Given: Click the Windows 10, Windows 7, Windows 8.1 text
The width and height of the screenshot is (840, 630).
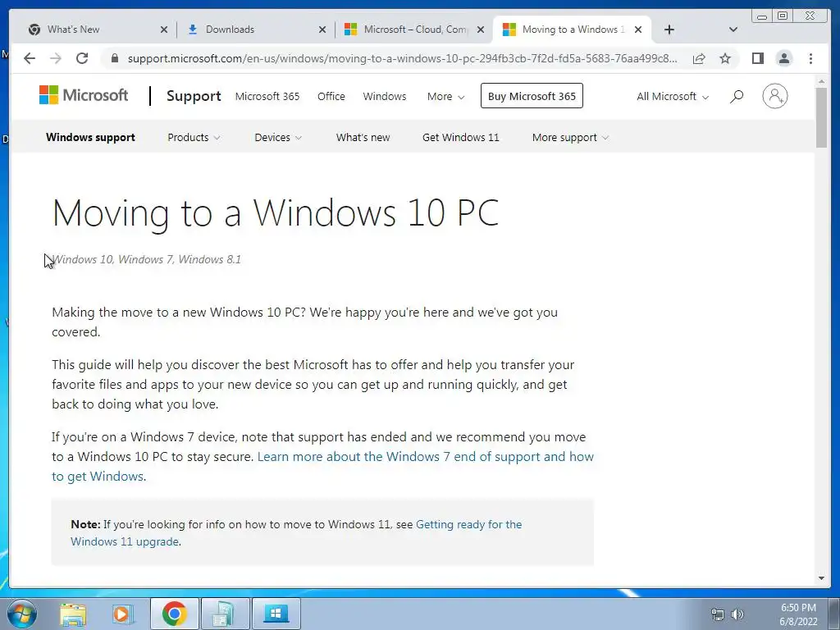Looking at the screenshot, I should [x=146, y=259].
